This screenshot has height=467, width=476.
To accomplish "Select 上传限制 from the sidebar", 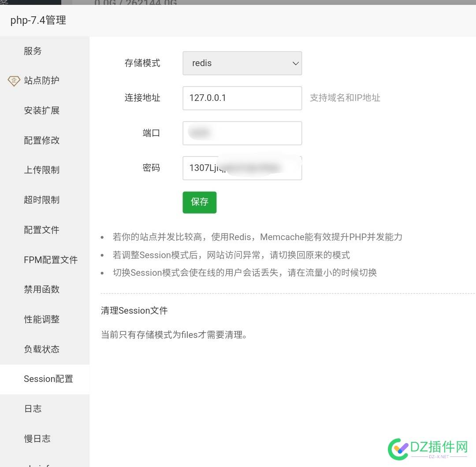I will click(41, 170).
